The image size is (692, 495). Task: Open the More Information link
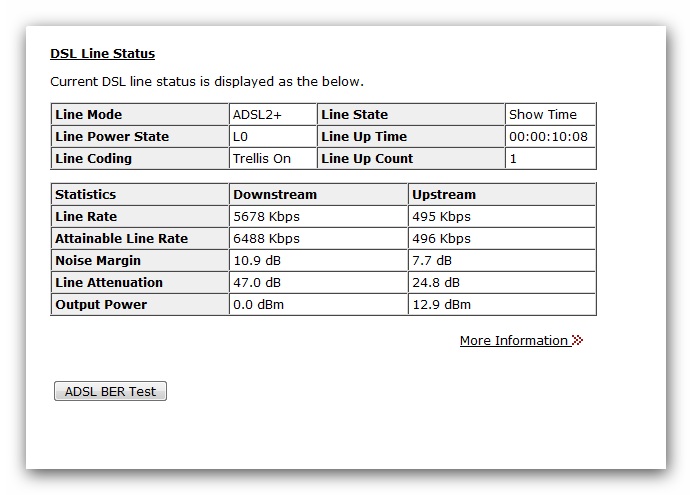click(514, 341)
